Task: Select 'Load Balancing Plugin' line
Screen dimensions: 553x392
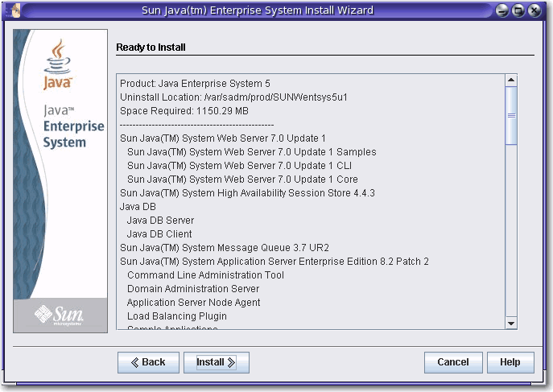Action: pyautogui.click(x=177, y=316)
